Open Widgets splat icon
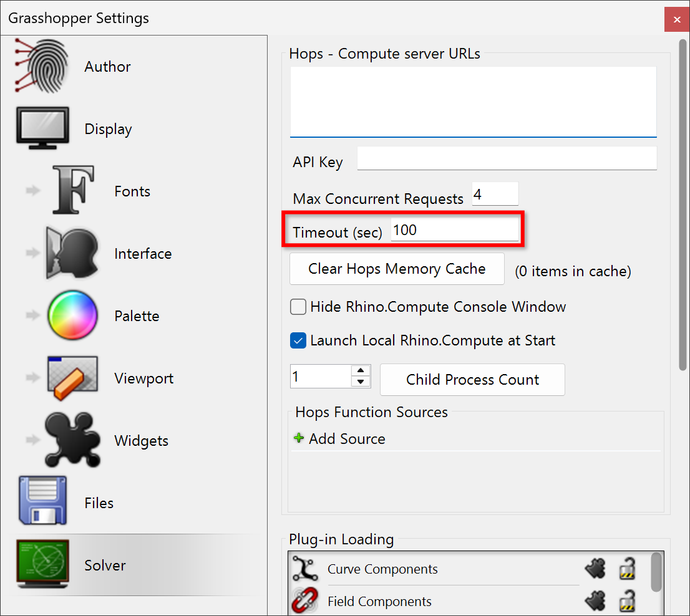 (72, 440)
